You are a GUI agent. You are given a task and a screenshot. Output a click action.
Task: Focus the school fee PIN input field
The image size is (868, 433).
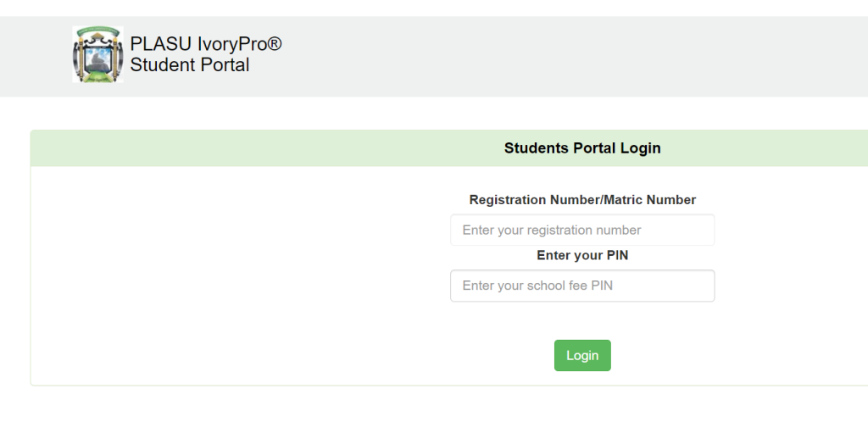pyautogui.click(x=582, y=286)
